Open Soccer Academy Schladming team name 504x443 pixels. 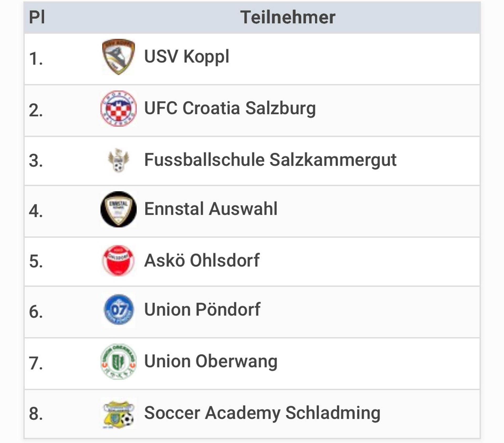[x=262, y=413]
